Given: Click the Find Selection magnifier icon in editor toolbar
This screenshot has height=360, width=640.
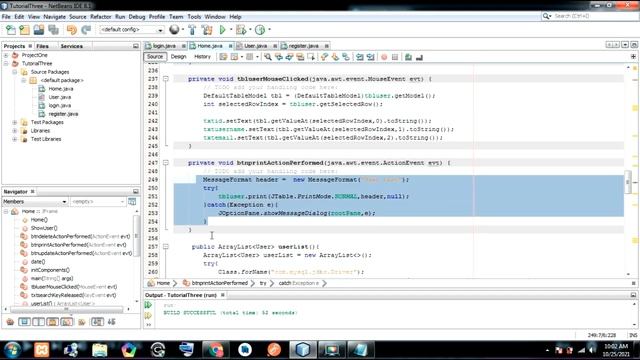Looking at the screenshot, I should pyautogui.click(x=268, y=57).
